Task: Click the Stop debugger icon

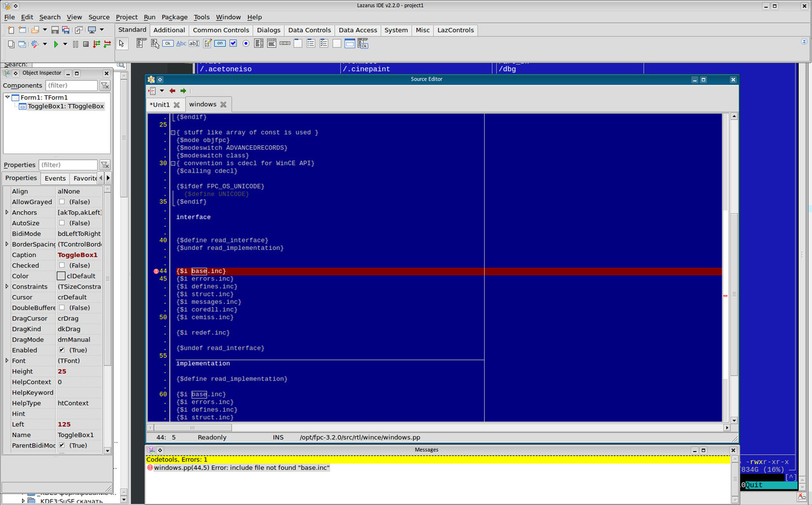Action: 86,44
